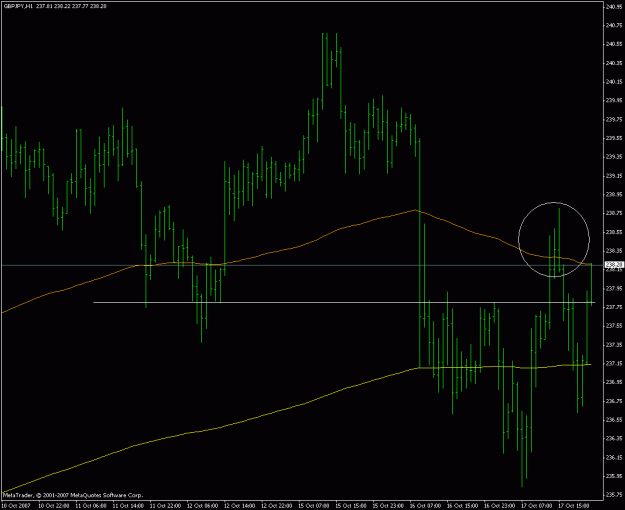Click the 237.95 price scale label
This screenshot has width=625, height=510.
pyautogui.click(x=614, y=288)
